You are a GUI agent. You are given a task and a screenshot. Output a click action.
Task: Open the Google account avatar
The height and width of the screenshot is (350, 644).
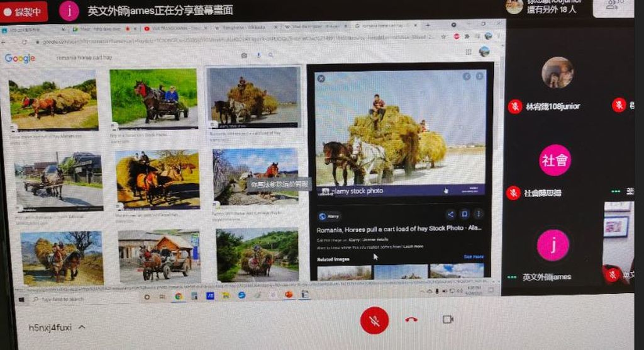[x=484, y=52]
